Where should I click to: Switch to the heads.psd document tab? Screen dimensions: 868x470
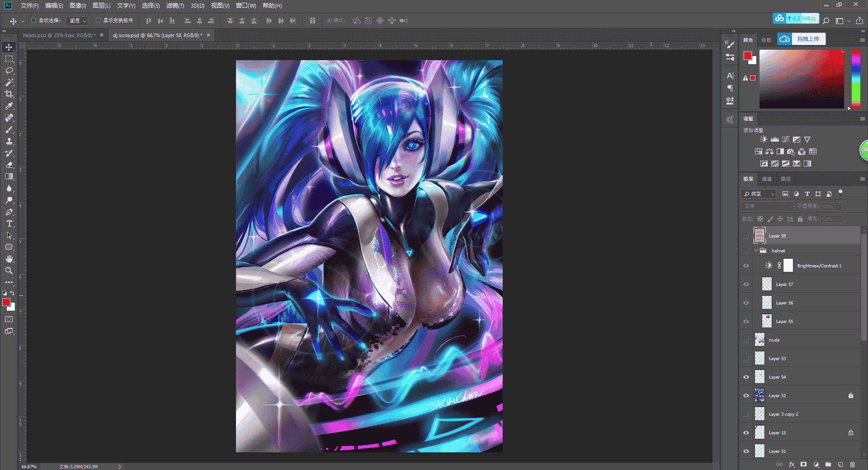coord(59,35)
